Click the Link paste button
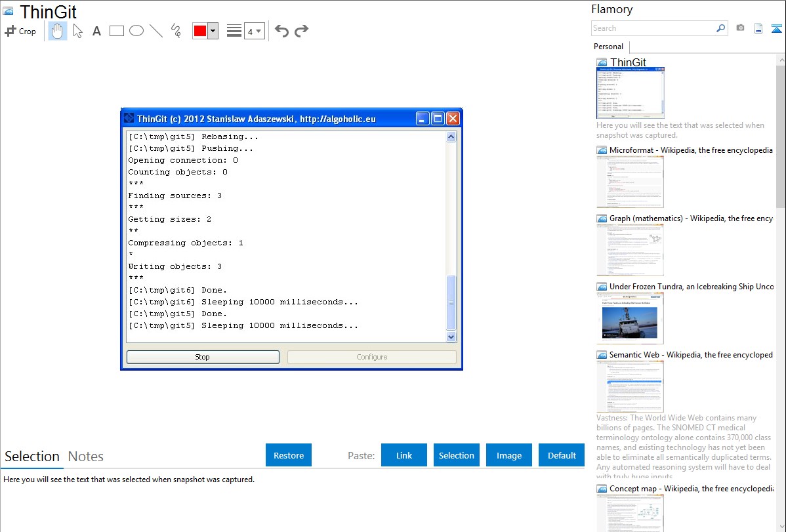 point(404,455)
